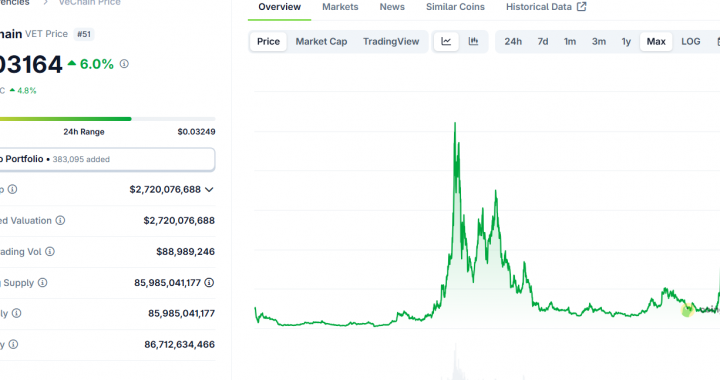Click the 24h Range progress bar
720x380 pixels.
coord(107,119)
